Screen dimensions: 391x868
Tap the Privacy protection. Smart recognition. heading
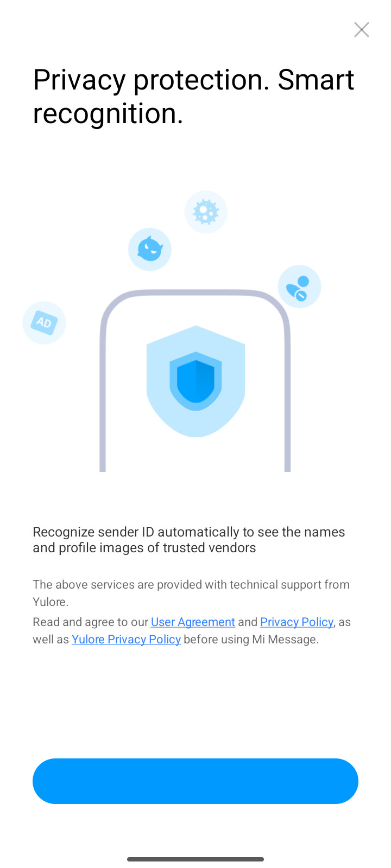point(193,97)
